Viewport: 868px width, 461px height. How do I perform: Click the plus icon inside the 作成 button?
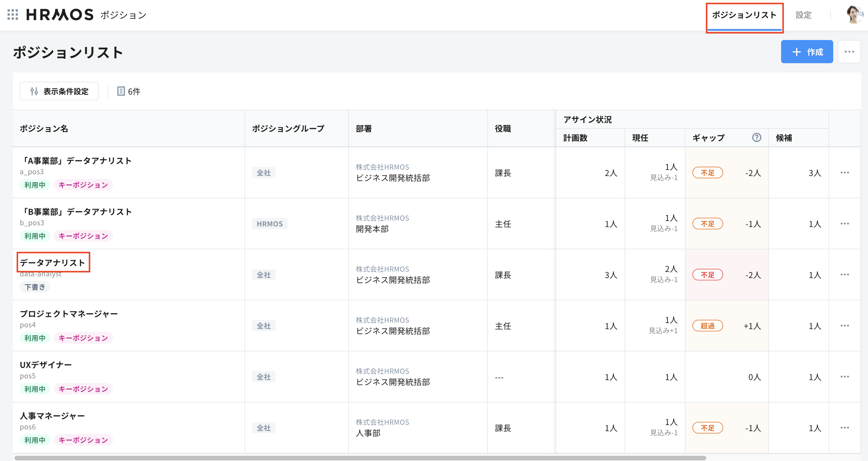pyautogui.click(x=796, y=51)
